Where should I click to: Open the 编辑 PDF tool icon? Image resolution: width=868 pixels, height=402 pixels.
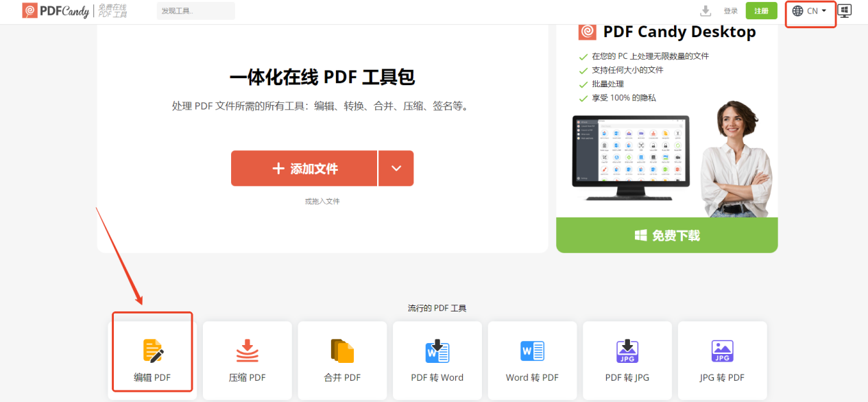[153, 351]
